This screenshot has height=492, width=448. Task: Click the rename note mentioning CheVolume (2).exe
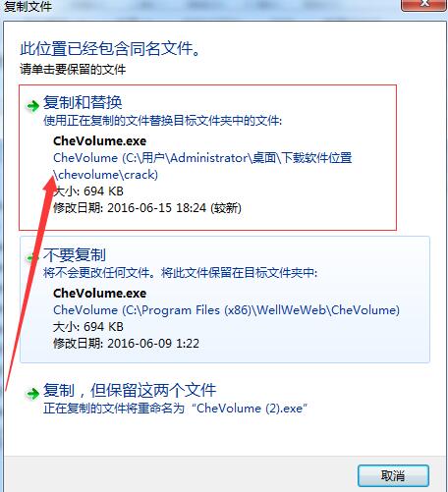pyautogui.click(x=176, y=409)
